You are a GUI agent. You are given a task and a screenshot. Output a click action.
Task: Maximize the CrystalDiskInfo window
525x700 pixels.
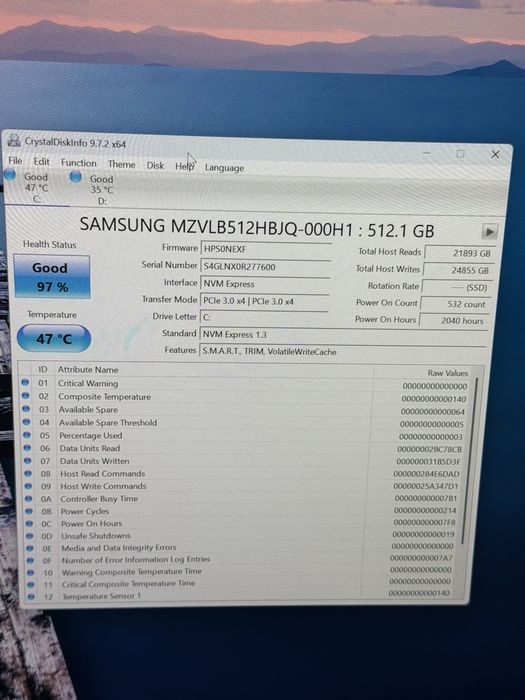tap(460, 154)
